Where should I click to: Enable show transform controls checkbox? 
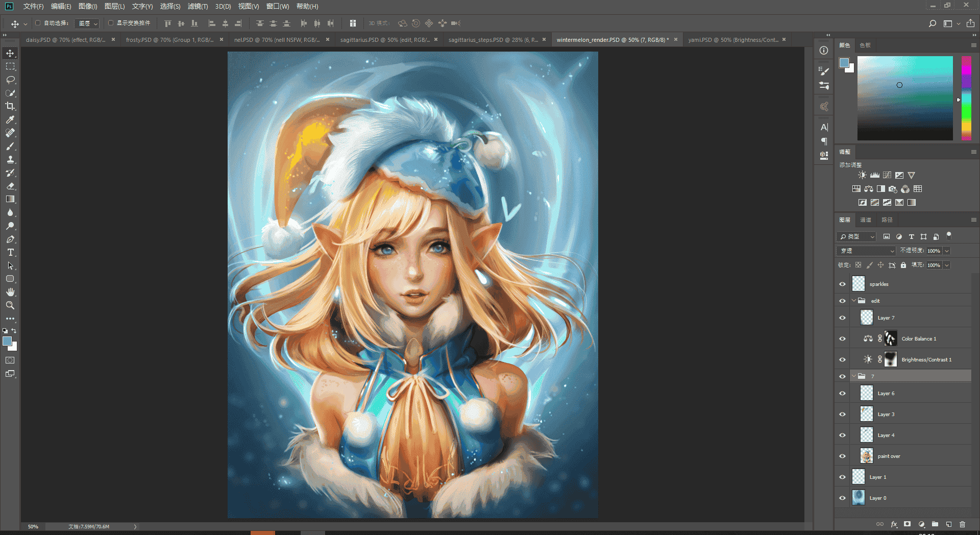point(111,23)
